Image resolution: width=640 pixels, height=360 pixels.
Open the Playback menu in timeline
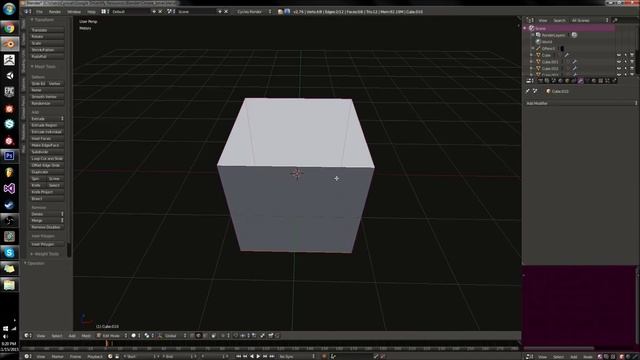click(95, 356)
